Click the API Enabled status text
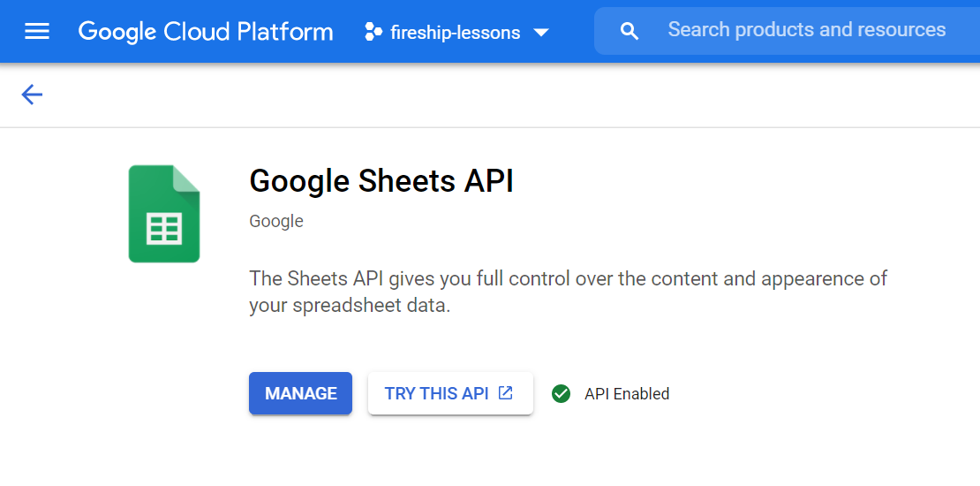 (x=627, y=393)
